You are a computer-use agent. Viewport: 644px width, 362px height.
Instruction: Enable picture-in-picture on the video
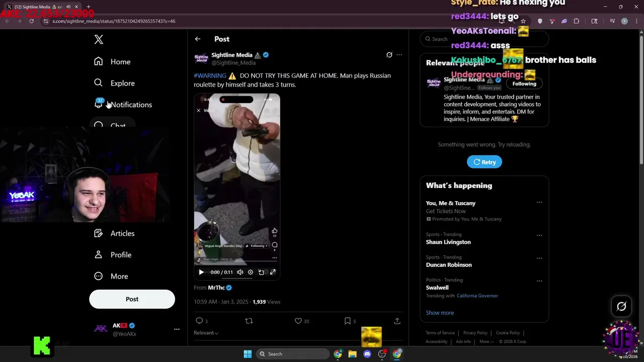click(x=261, y=272)
